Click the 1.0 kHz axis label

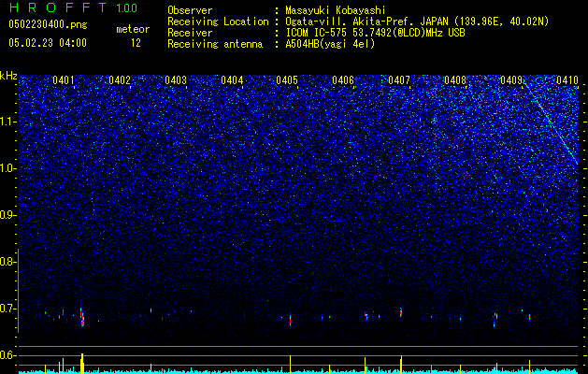[x=7, y=168]
